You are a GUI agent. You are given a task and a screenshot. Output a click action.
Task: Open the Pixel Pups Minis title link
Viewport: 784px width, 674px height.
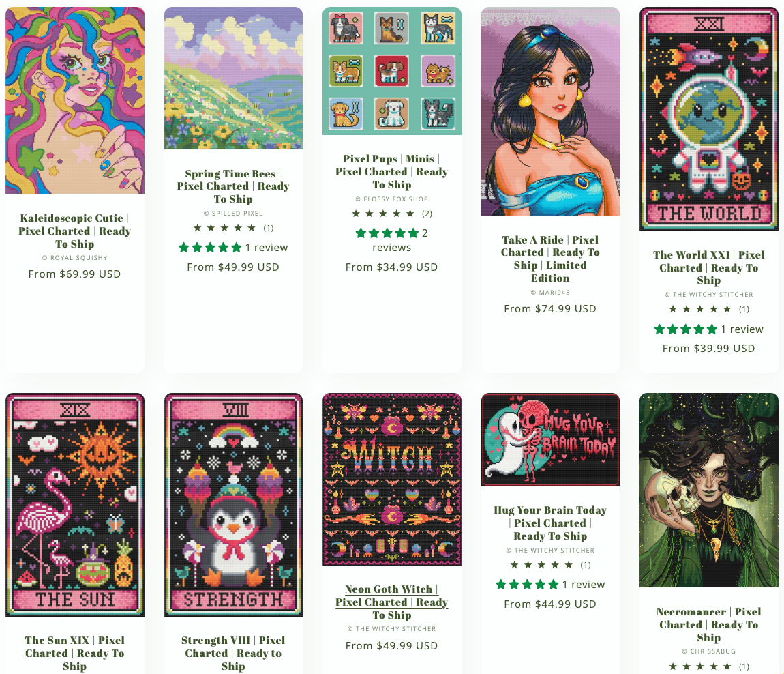(x=392, y=172)
